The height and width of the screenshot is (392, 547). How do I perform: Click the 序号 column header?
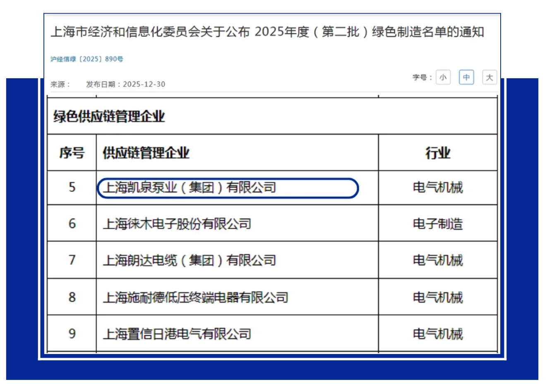(72, 153)
